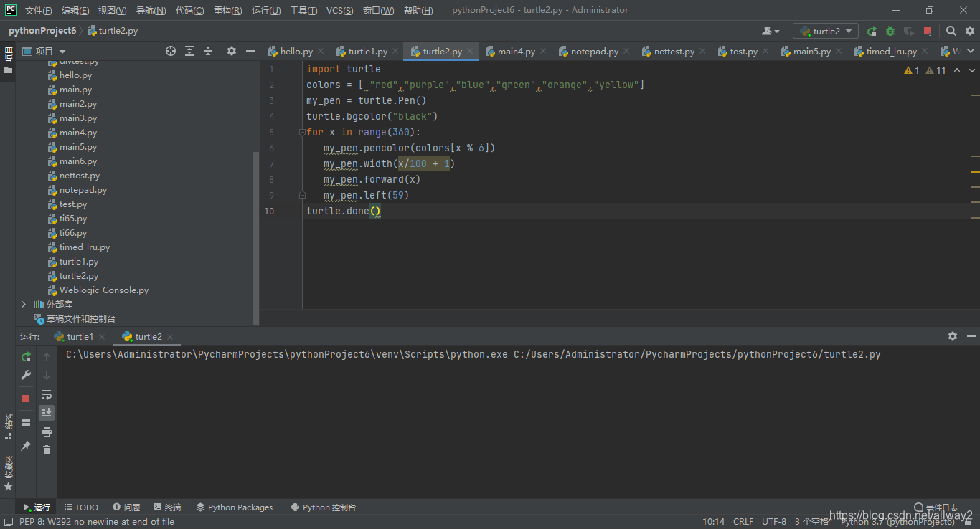The height and width of the screenshot is (529, 980).
Task: Click the weak warning indicator showing 11
Action: point(936,70)
